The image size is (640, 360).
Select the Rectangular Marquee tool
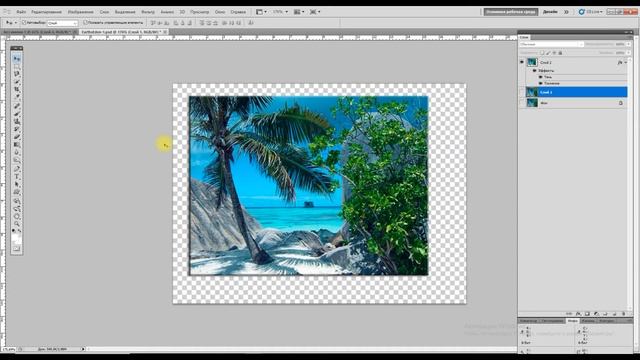17,67
